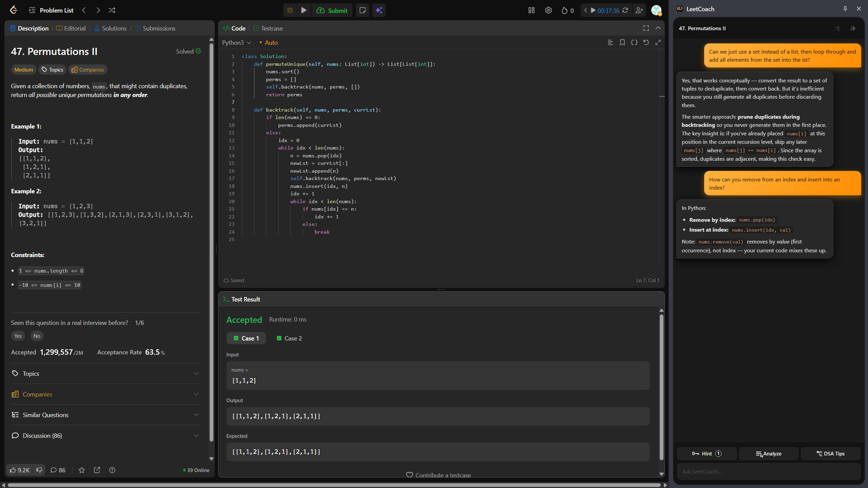Submit the solution
Viewport: 868px width, 488px height.
[332, 11]
